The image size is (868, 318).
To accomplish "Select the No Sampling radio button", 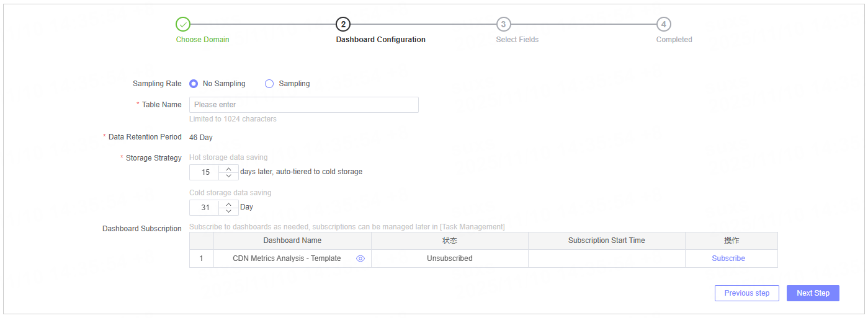I will (x=194, y=84).
